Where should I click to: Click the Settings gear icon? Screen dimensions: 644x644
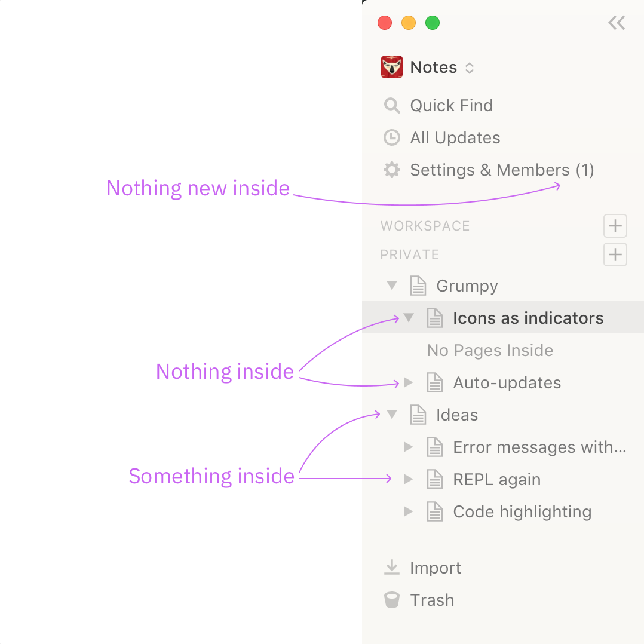391,170
